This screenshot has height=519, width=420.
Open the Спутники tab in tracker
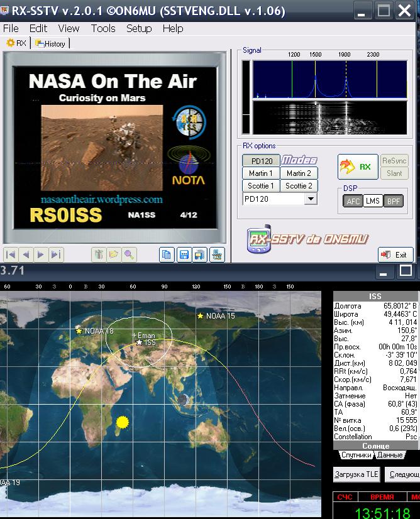click(356, 455)
